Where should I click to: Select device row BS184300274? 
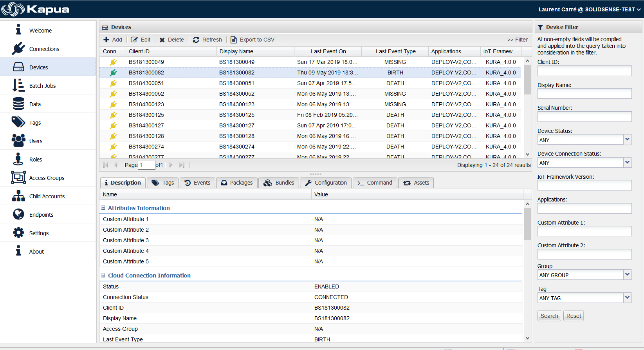click(x=311, y=147)
